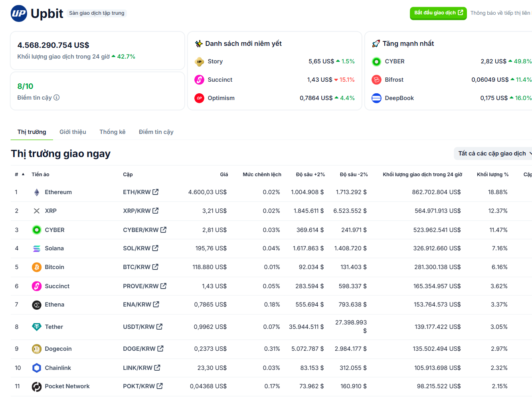Click the Dogecoin icon in table
This screenshot has height=399, width=532.
pyautogui.click(x=37, y=349)
